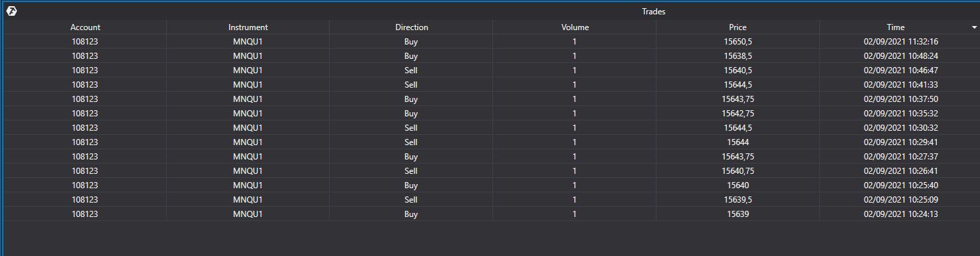Select the Sell row priced 15640,75
This screenshot has width=980, height=256.
pyautogui.click(x=491, y=171)
